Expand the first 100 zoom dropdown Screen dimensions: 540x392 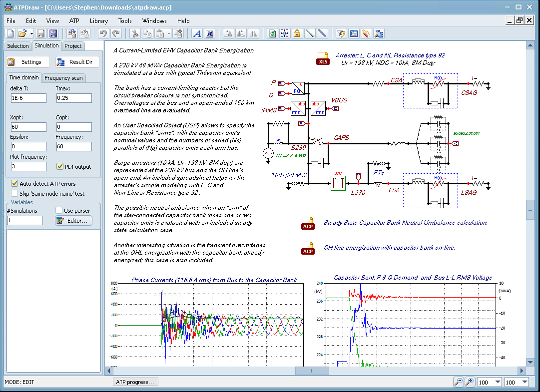497,383
